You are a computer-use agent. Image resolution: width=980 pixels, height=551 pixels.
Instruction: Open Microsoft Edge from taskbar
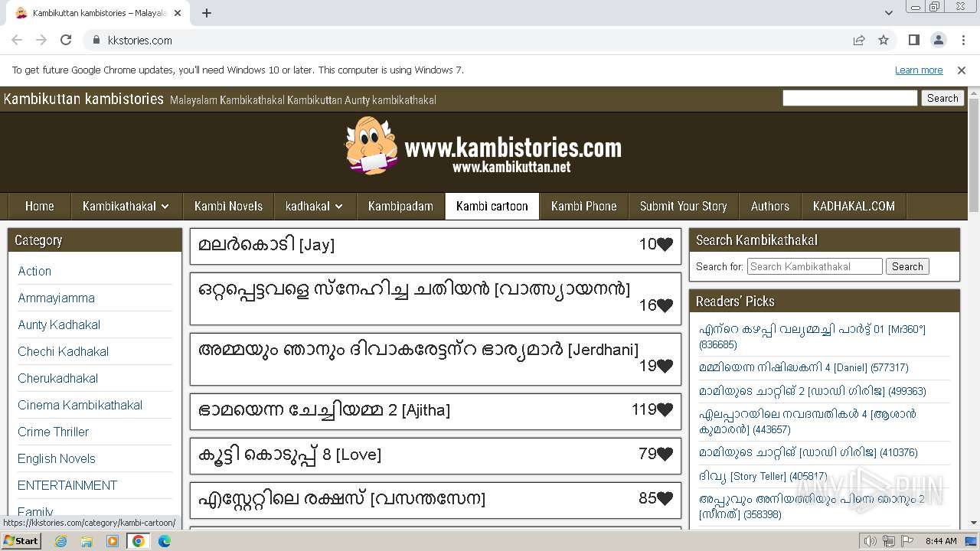click(x=165, y=541)
